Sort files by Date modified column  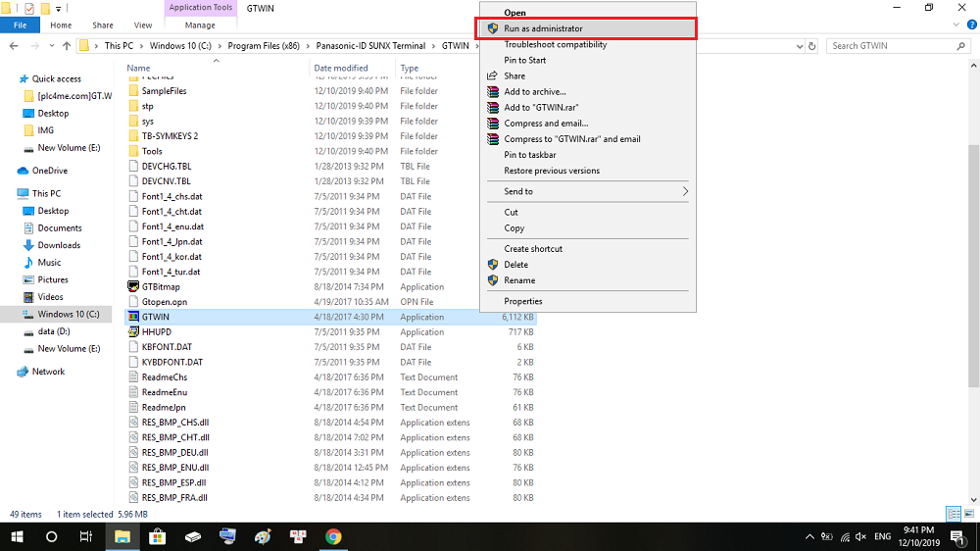(341, 68)
